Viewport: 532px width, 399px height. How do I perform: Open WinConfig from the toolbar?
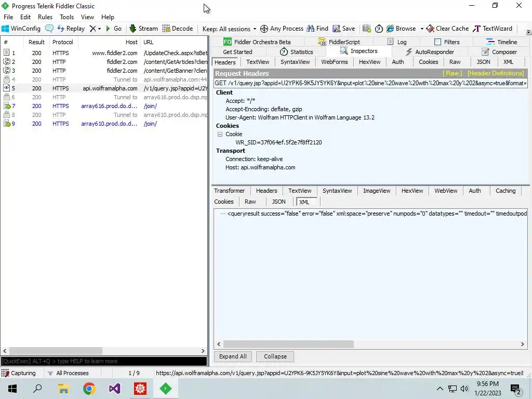click(21, 29)
